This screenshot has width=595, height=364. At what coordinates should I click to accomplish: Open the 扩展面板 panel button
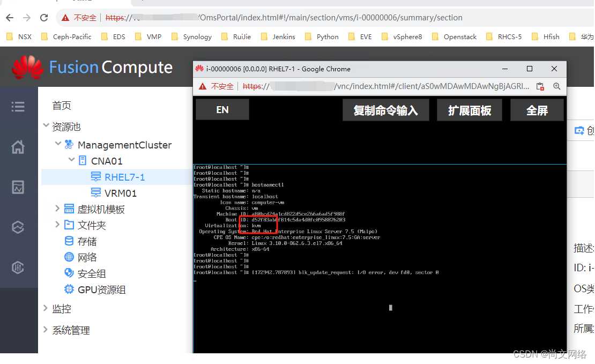tap(470, 110)
